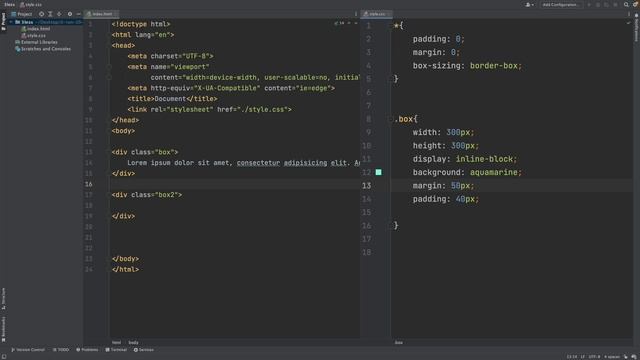Click the UTF-8 encoding in status bar
Viewport: 640px width, 360px height.
594,357
